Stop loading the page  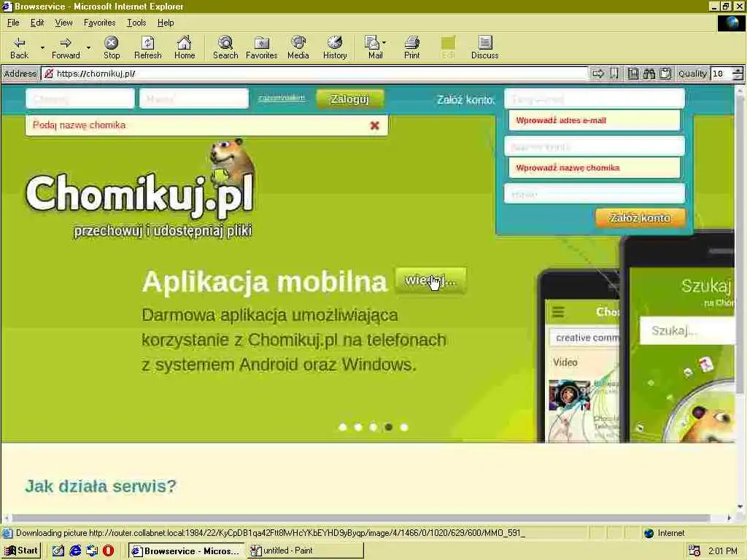112,47
